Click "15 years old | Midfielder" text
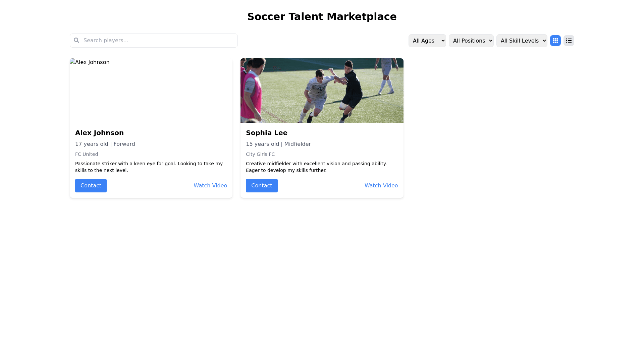Viewport: 644px width, 362px height. [278, 144]
